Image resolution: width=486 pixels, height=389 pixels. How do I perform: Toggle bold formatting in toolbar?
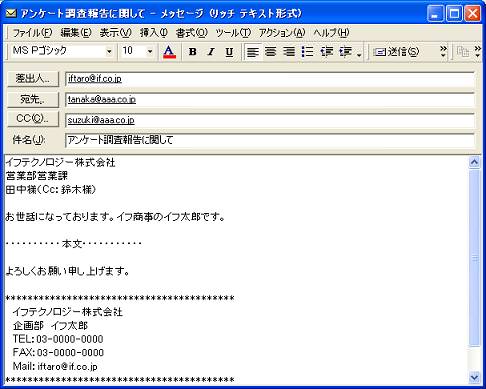[193, 52]
